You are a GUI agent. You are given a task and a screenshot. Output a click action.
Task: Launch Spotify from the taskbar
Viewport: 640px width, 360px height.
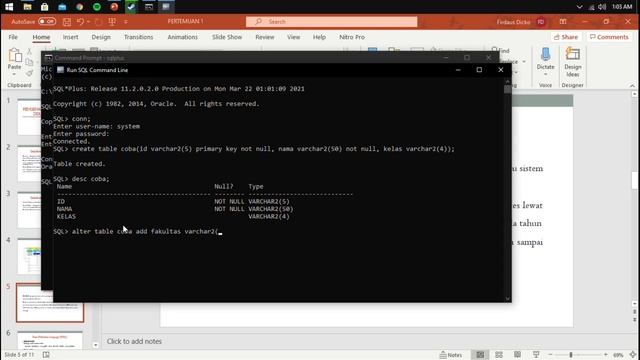[97, 7]
